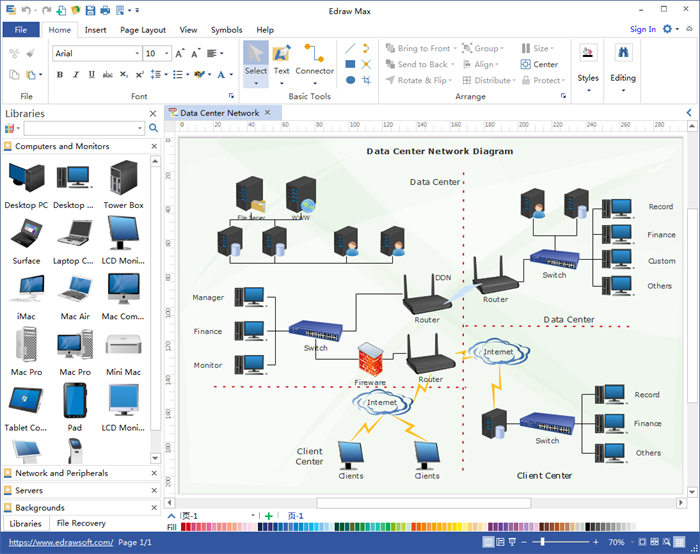Pick a red swatch from Fill color bar
700x554 pixels.
point(186,527)
